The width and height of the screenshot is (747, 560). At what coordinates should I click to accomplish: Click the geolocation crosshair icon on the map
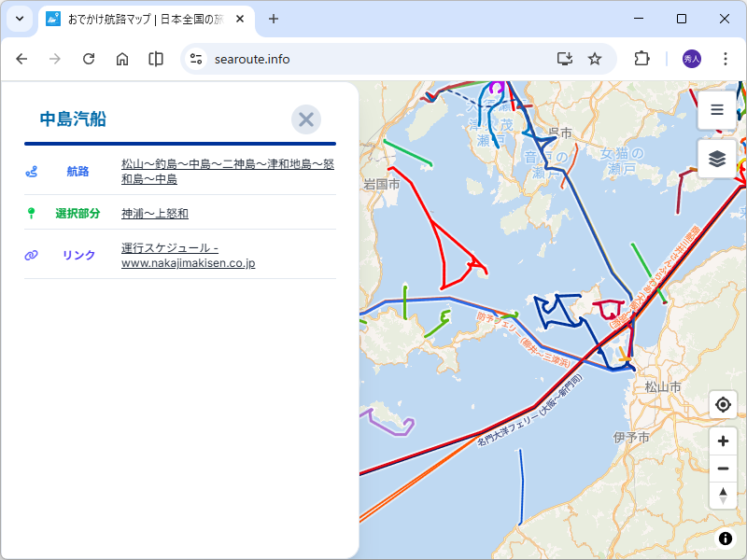[x=723, y=404]
